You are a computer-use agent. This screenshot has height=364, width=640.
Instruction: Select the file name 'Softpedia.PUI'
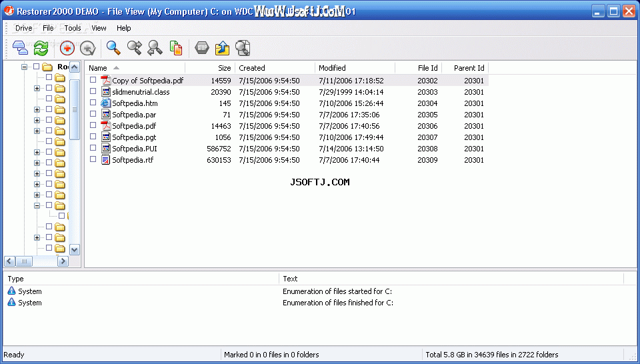[x=134, y=149]
